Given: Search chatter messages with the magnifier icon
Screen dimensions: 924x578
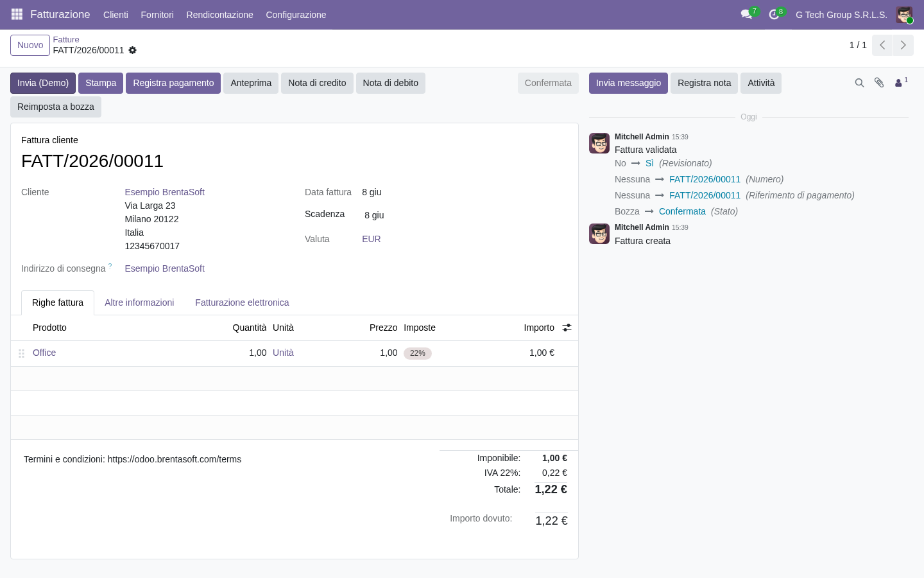Looking at the screenshot, I should pyautogui.click(x=859, y=83).
